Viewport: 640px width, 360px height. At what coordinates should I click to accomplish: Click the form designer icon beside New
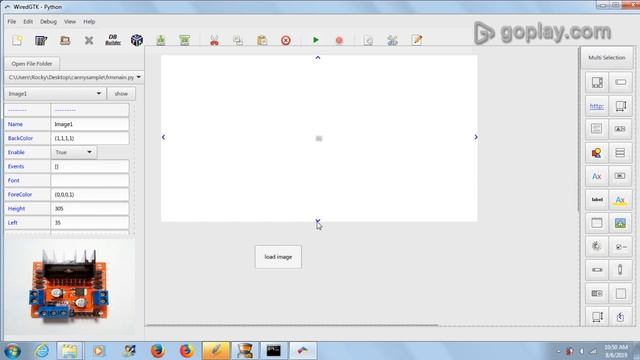(41, 40)
